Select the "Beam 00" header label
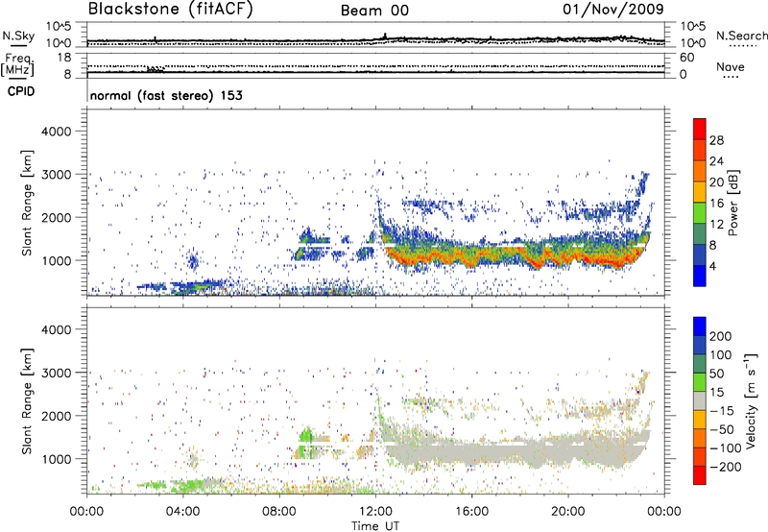This screenshot has width=768, height=532. click(374, 11)
